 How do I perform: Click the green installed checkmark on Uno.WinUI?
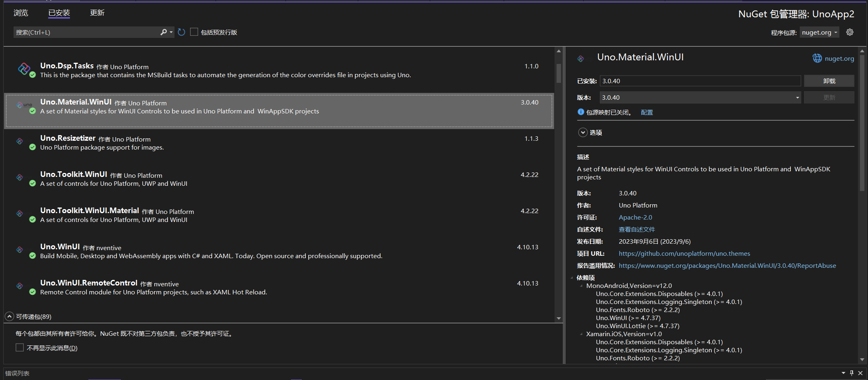click(x=32, y=255)
